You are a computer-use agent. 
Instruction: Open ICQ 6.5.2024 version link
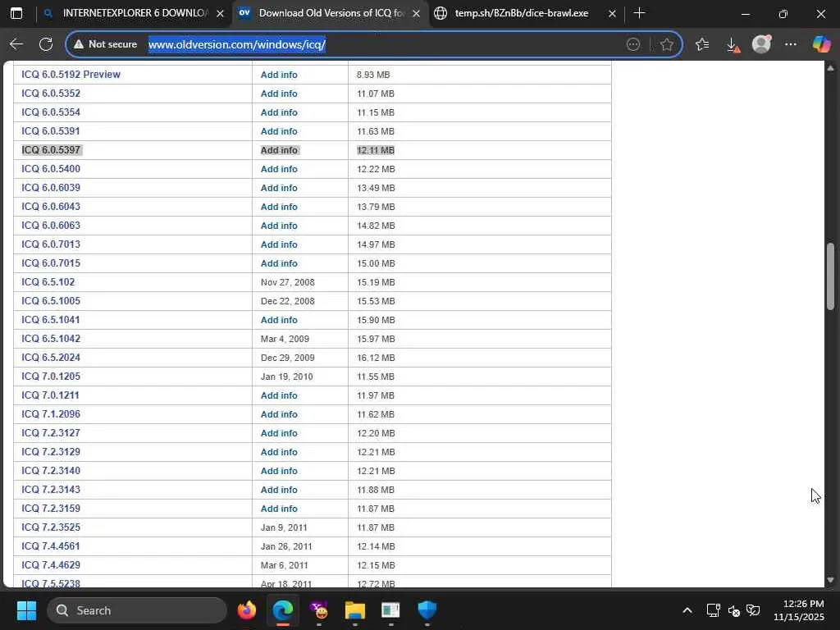point(51,358)
